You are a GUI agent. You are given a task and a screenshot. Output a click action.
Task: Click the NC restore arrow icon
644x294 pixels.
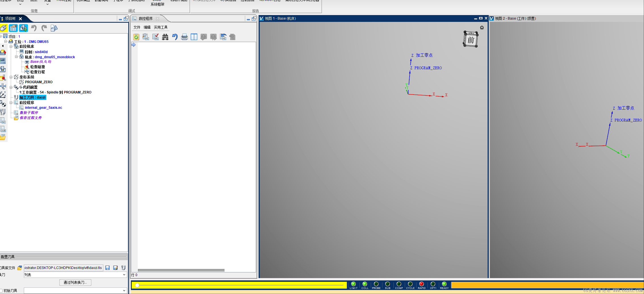pyautogui.click(x=223, y=37)
